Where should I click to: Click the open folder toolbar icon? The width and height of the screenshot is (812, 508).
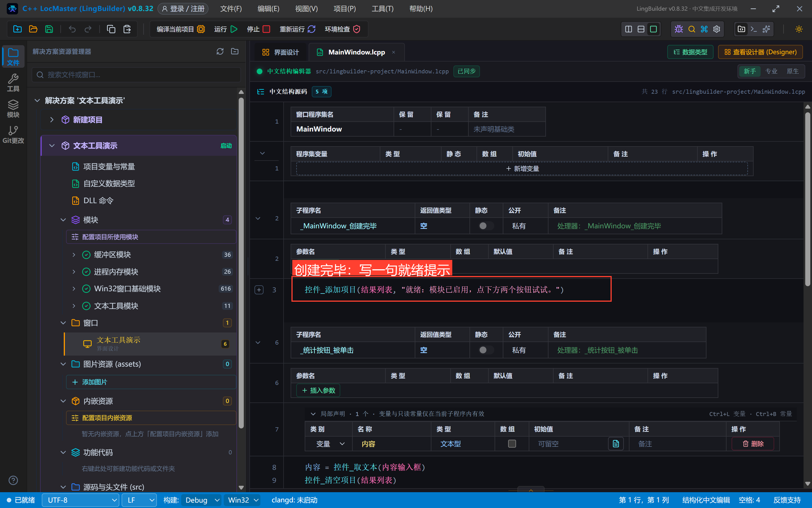[x=33, y=29]
